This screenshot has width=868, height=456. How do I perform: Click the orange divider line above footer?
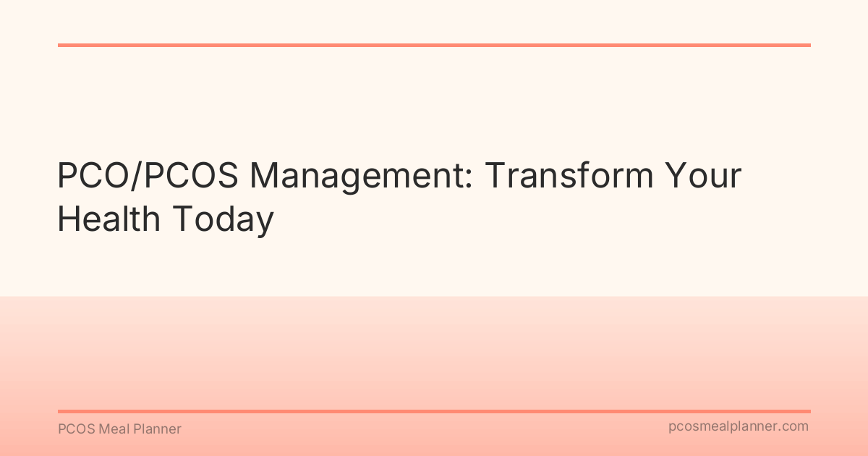point(434,411)
